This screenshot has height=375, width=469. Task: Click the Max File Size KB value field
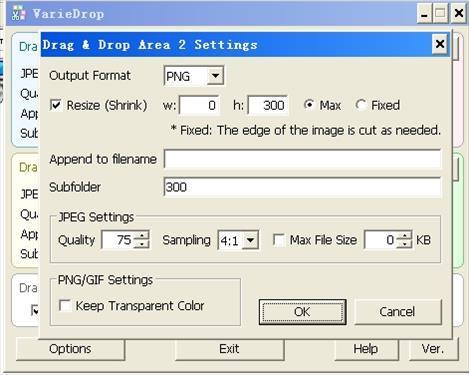[381, 240]
